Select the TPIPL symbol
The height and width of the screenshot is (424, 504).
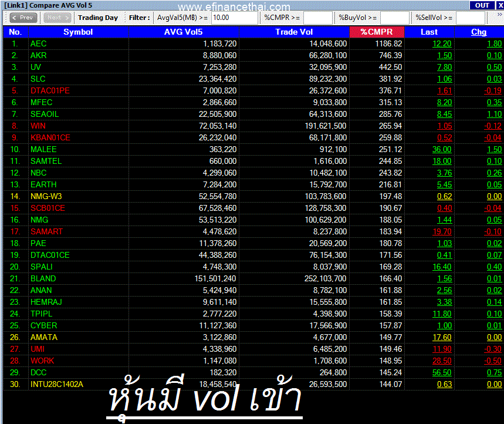(x=42, y=314)
